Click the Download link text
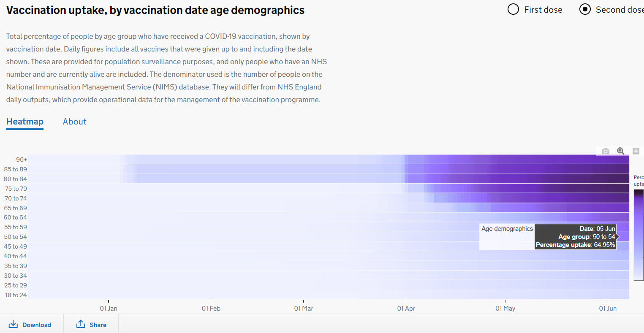 tap(37, 325)
